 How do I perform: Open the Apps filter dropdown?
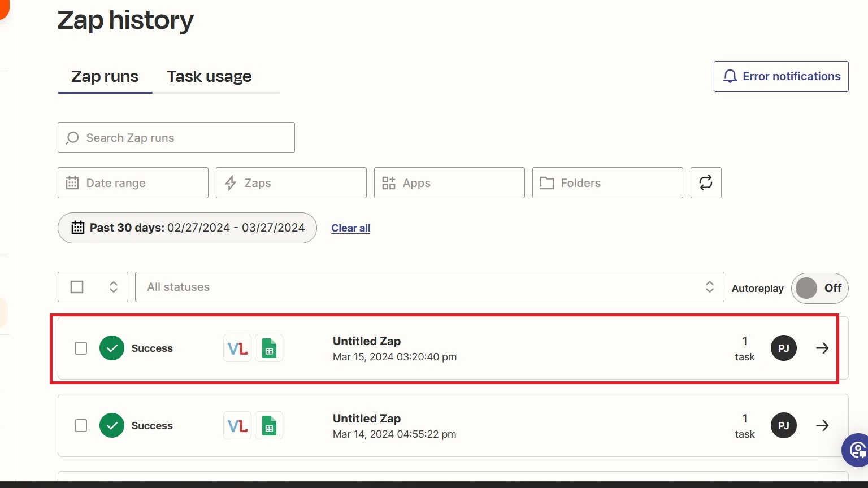(x=449, y=182)
